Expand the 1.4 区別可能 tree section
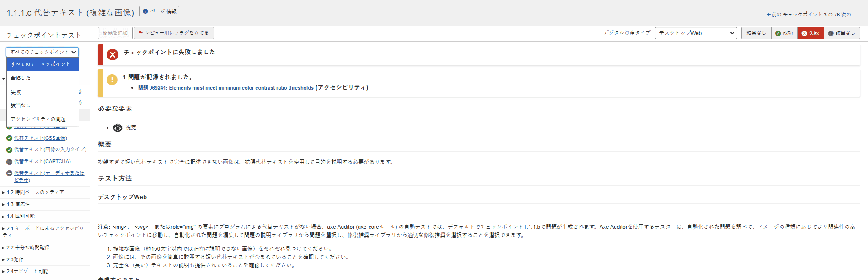Screen dimensions: 868x280 [21, 217]
